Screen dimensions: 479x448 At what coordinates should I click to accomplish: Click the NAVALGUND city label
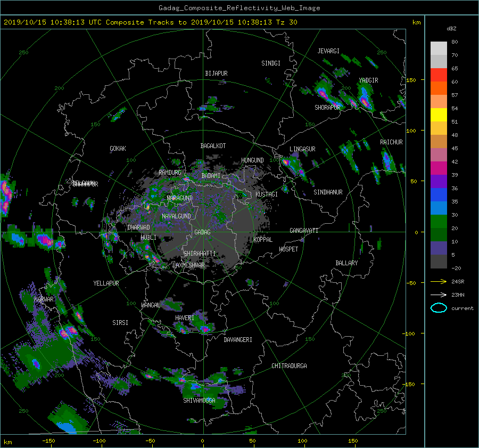(x=176, y=216)
